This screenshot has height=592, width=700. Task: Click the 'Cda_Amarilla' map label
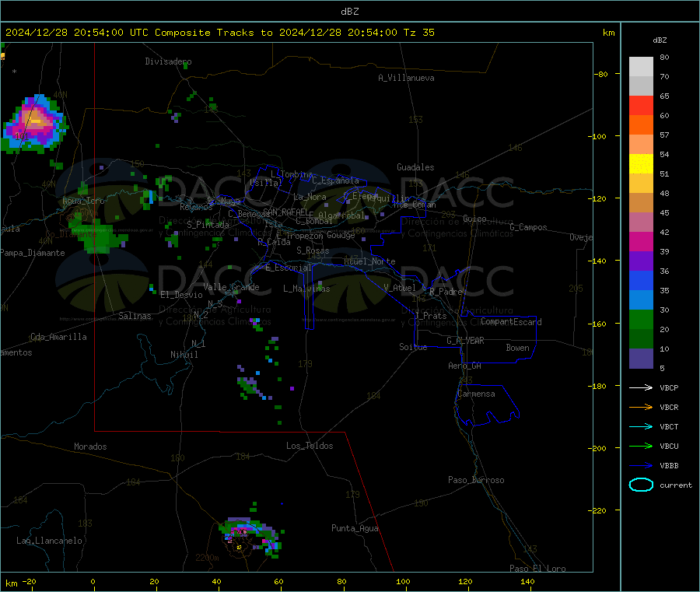coord(58,337)
